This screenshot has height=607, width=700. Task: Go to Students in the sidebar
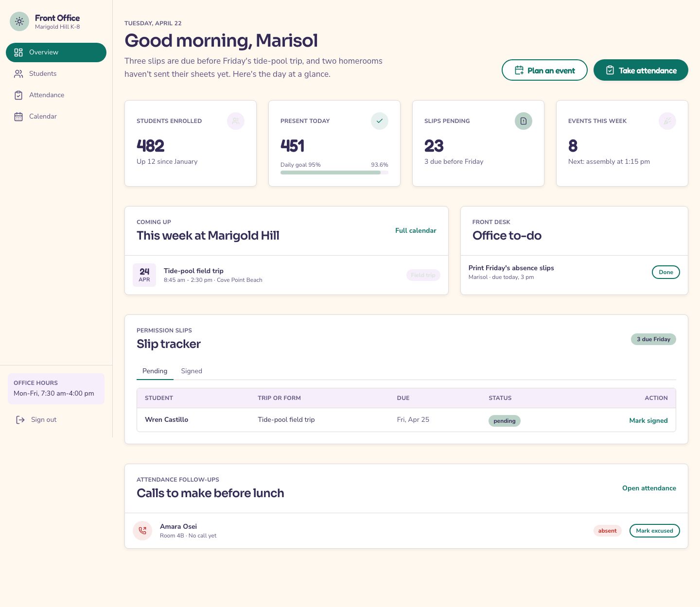pyautogui.click(x=56, y=74)
